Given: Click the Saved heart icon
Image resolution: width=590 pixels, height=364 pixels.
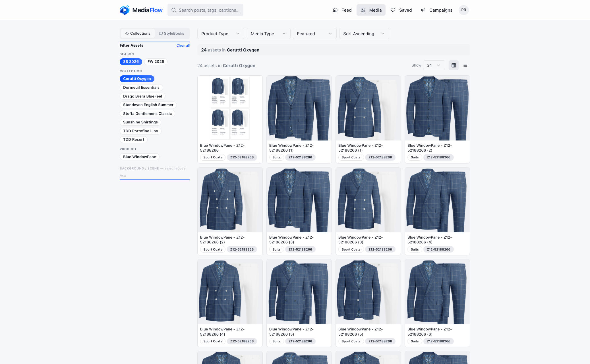Looking at the screenshot, I should [393, 10].
